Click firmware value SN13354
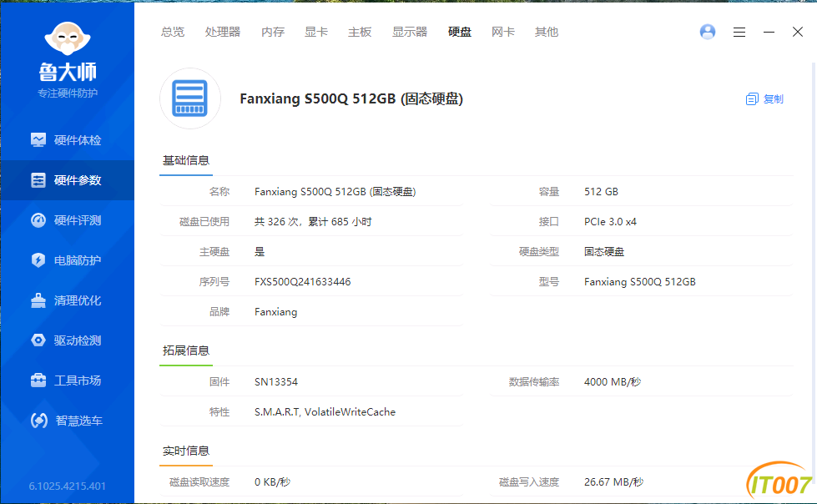817x504 pixels. click(x=275, y=382)
